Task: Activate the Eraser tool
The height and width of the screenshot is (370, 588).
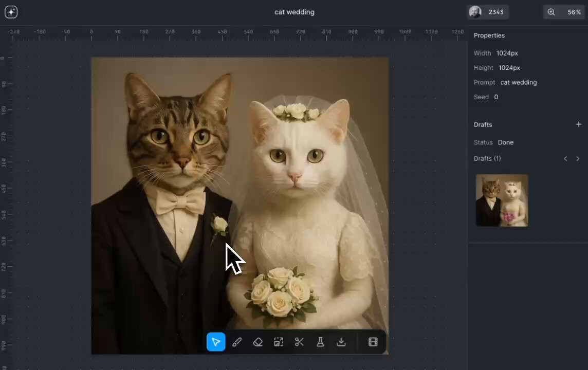Action: click(258, 342)
